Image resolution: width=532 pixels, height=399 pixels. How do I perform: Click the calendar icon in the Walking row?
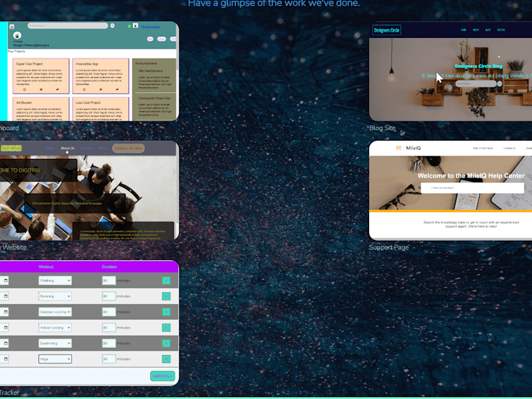tap(6, 281)
